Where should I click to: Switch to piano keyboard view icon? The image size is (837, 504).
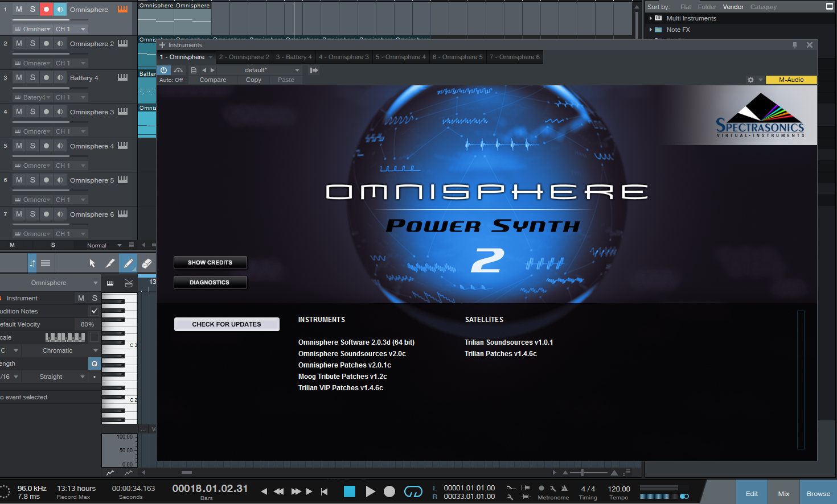point(110,283)
